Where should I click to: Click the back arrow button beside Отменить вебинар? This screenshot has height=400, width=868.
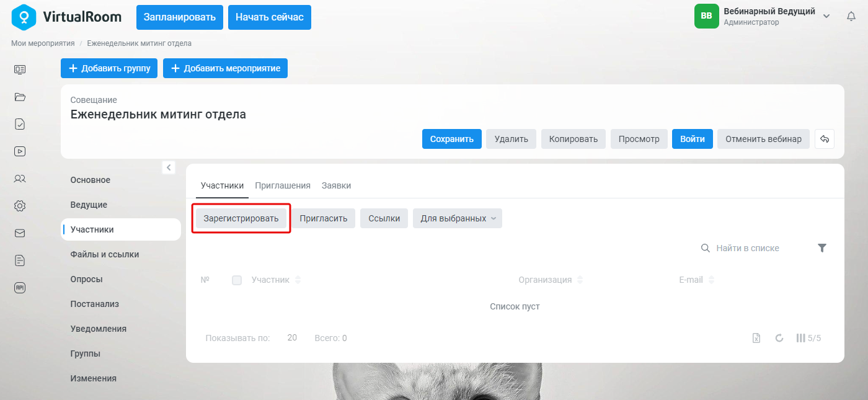click(825, 139)
